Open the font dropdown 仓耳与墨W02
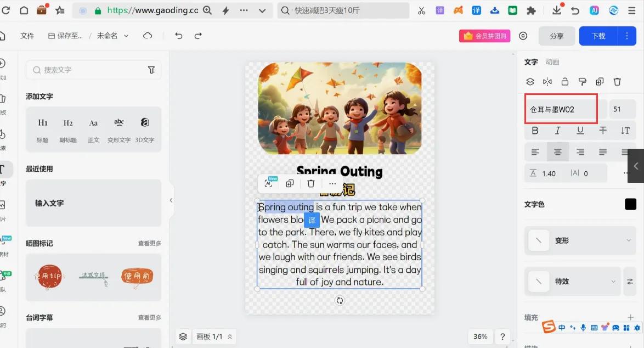The image size is (644, 348). tap(561, 109)
